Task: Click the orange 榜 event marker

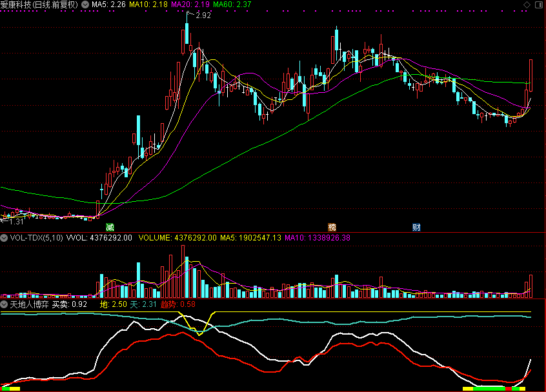Action: (x=332, y=228)
